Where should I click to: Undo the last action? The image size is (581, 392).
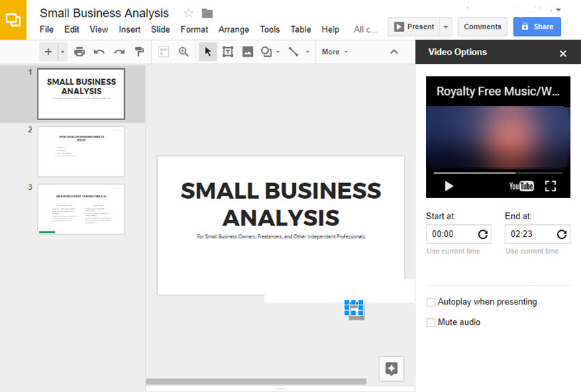(99, 52)
